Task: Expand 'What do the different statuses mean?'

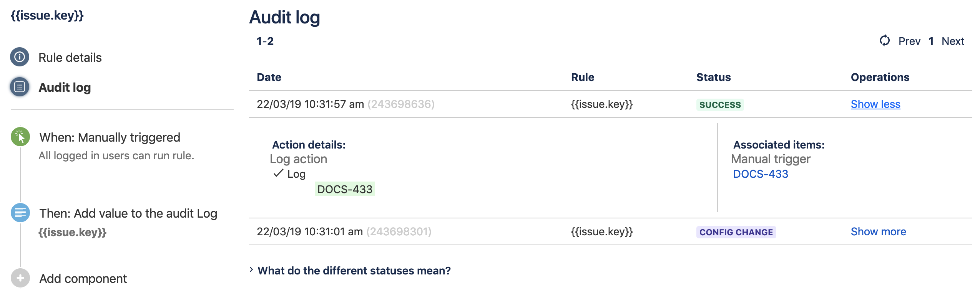Action: click(x=354, y=271)
